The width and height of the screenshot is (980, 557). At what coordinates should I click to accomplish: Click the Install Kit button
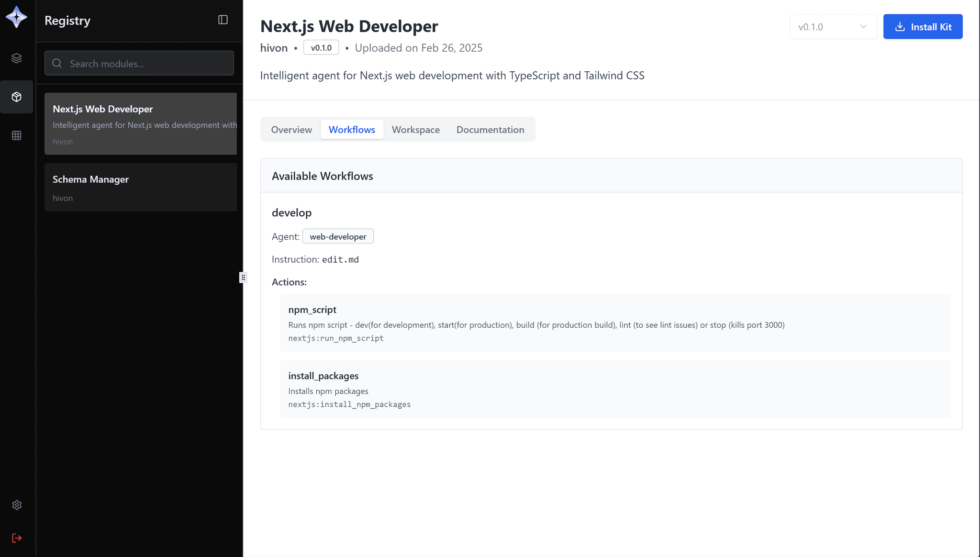pyautogui.click(x=923, y=27)
